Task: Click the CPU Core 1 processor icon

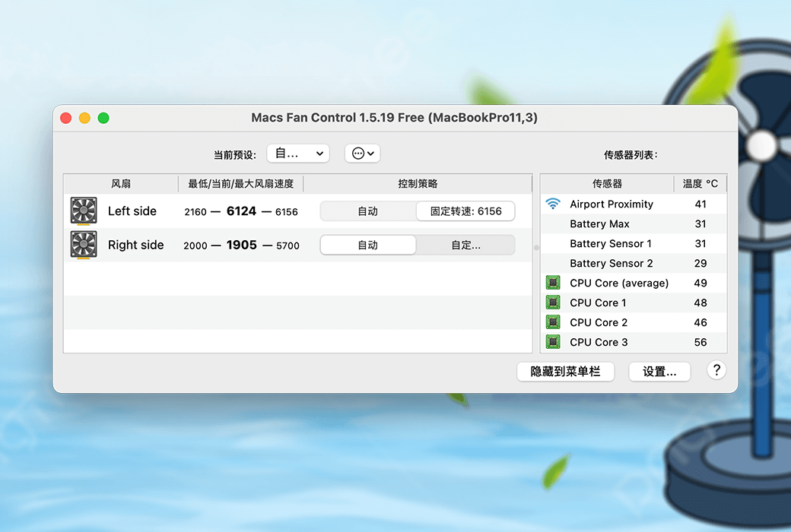Action: (x=553, y=302)
